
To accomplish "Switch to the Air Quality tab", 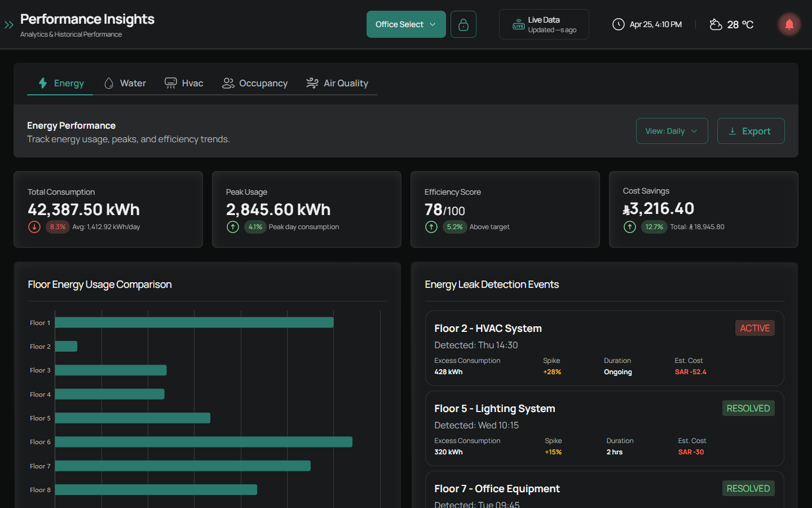I will tap(337, 83).
